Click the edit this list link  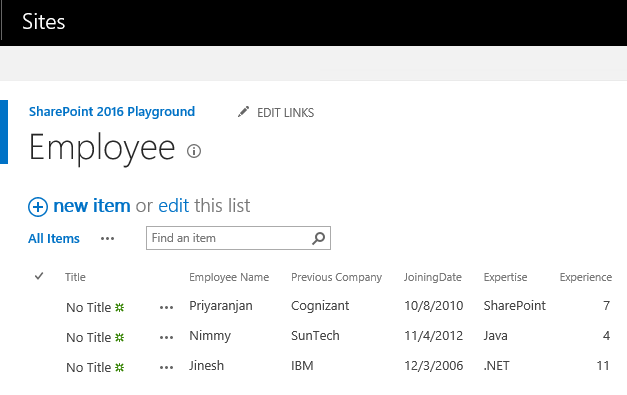click(174, 206)
